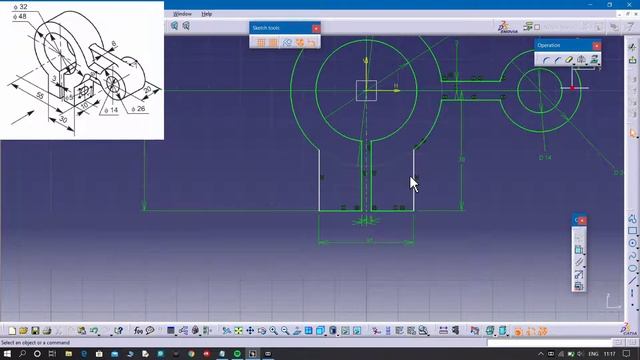Activate the Fly mode icon

(227, 331)
